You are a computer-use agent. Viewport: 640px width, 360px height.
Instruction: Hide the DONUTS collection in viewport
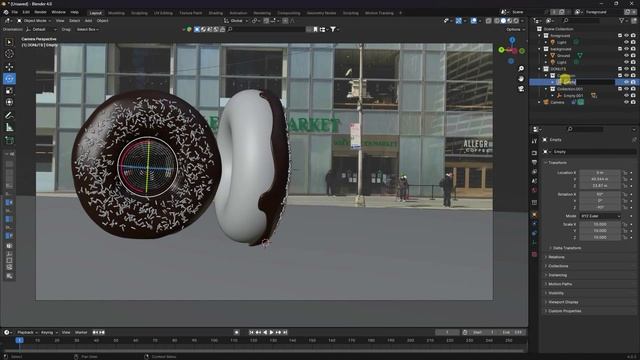(x=626, y=69)
